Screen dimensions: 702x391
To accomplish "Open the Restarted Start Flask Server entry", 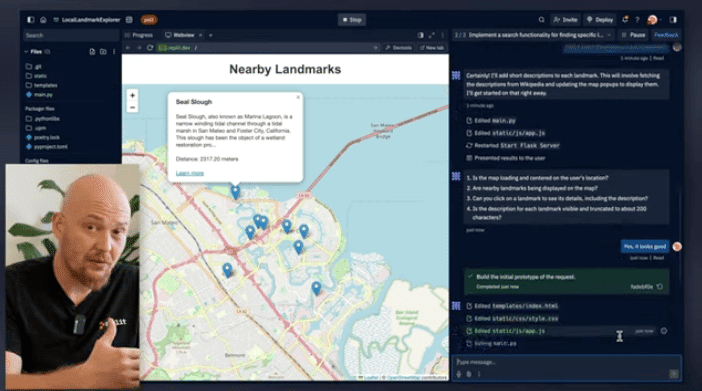I will click(x=513, y=146).
